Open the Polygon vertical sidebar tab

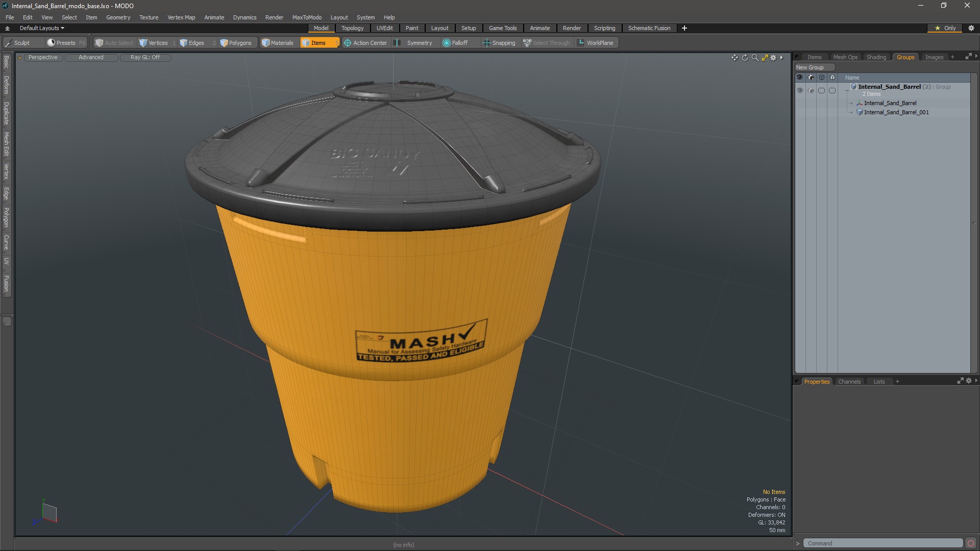pyautogui.click(x=6, y=217)
